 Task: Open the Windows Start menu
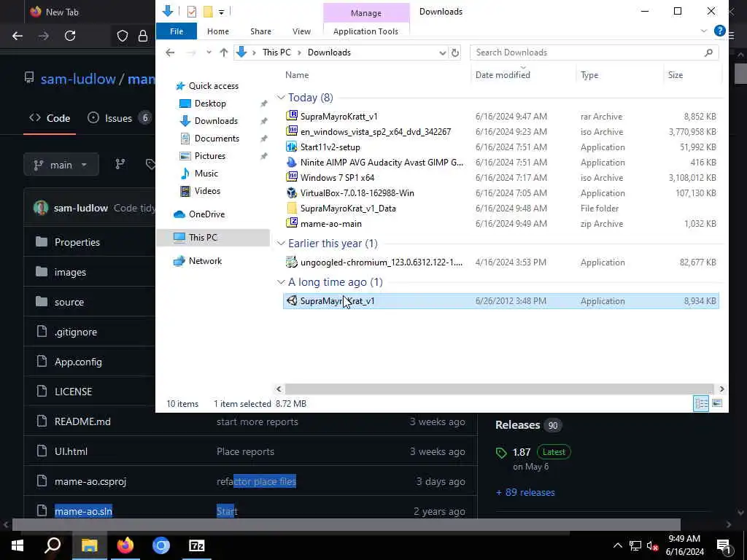click(18, 545)
